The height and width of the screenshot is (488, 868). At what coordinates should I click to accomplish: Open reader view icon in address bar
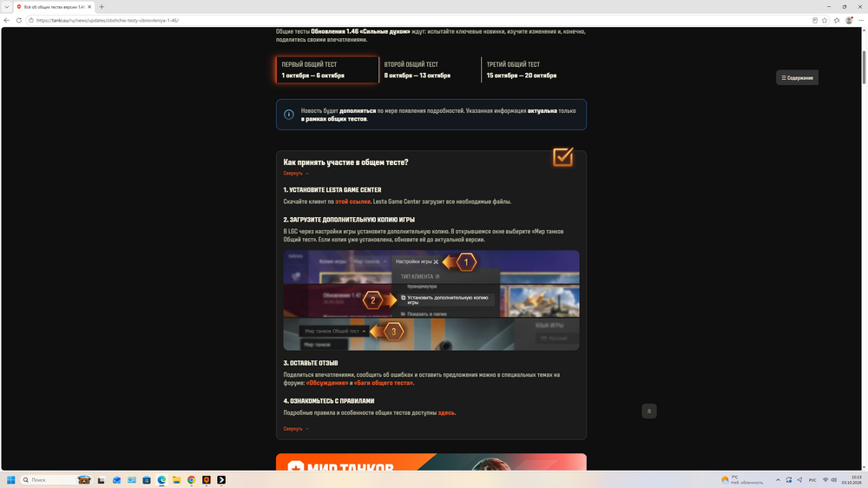[815, 21]
